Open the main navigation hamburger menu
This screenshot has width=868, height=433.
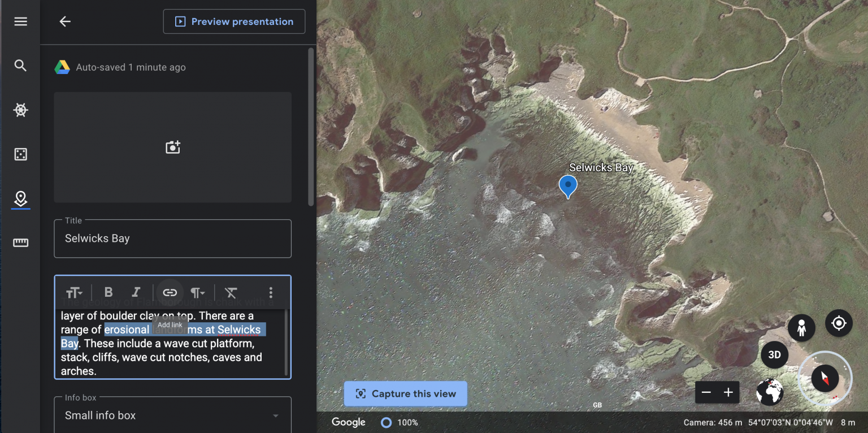(x=20, y=21)
